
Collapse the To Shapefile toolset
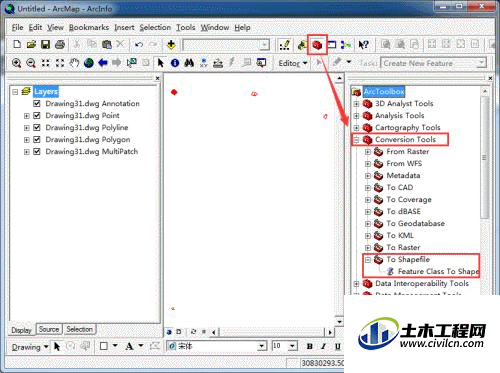(x=368, y=260)
